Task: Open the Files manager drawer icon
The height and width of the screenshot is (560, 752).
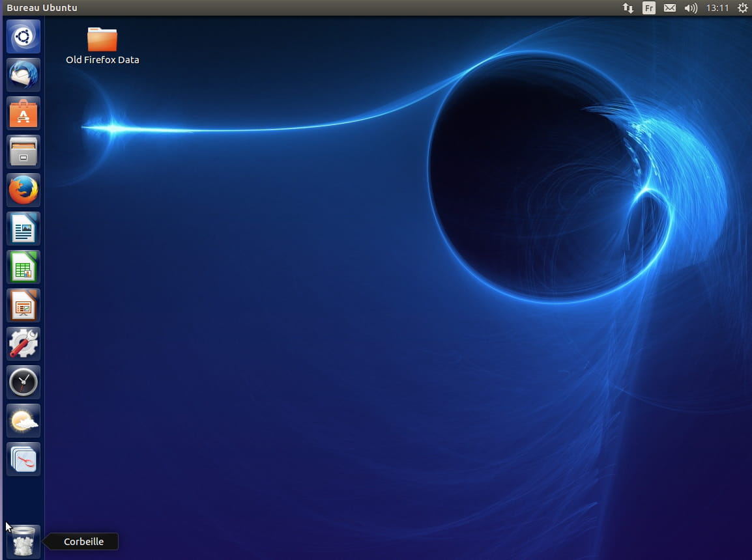Action: tap(23, 152)
